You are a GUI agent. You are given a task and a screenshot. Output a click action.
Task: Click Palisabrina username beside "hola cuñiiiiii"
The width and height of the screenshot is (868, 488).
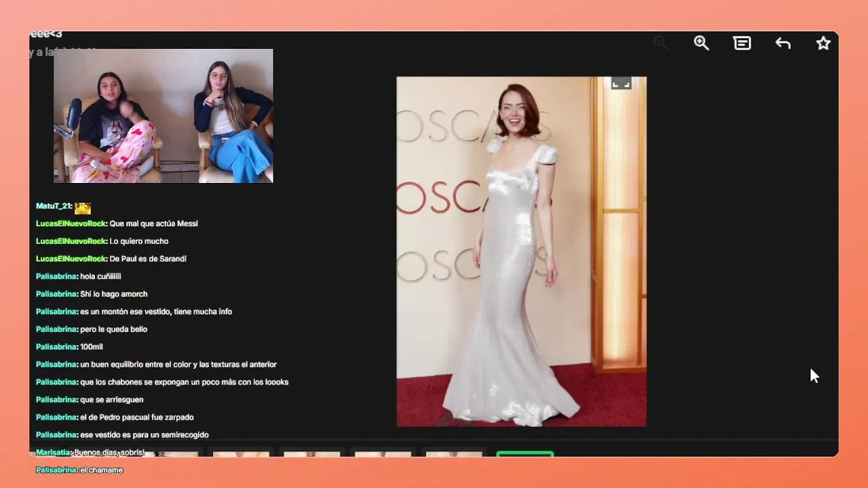57,277
